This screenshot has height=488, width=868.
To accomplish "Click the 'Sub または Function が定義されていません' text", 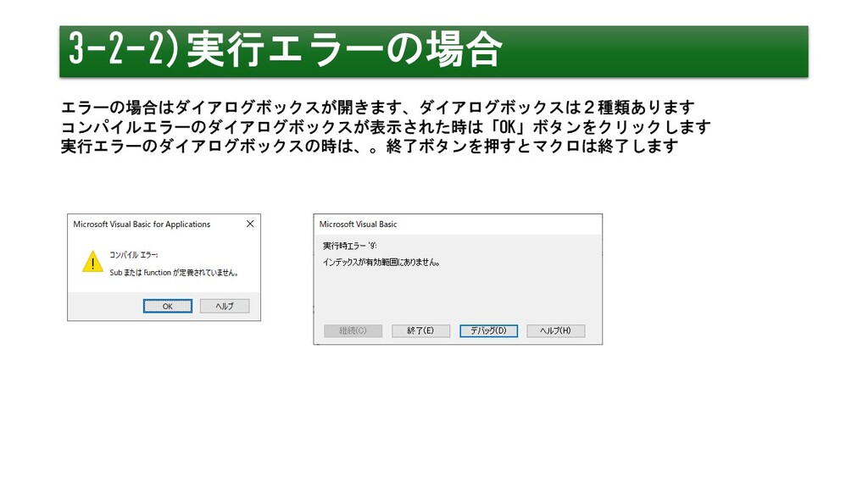I will (x=174, y=272).
